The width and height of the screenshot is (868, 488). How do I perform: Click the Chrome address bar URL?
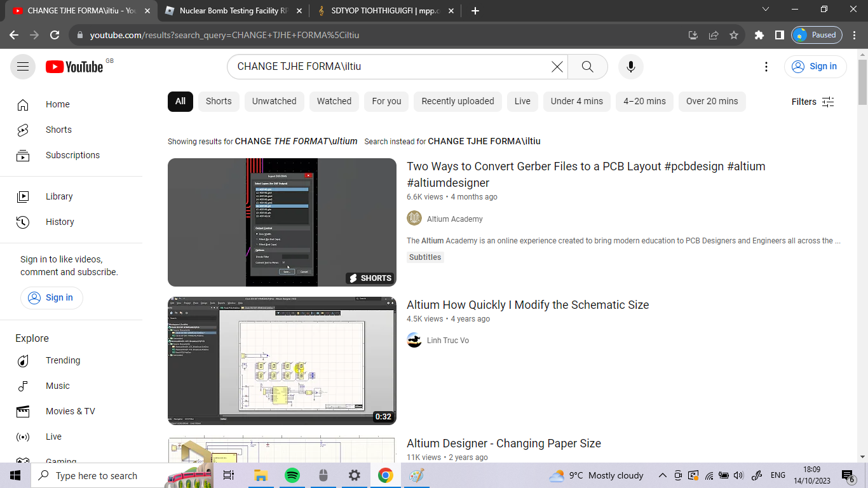pyautogui.click(x=225, y=35)
